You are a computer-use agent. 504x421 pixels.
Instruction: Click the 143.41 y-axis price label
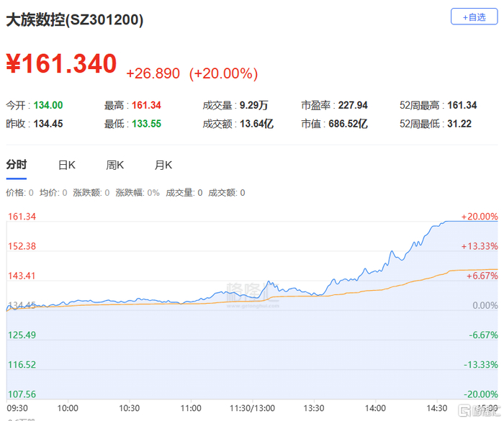(x=22, y=276)
